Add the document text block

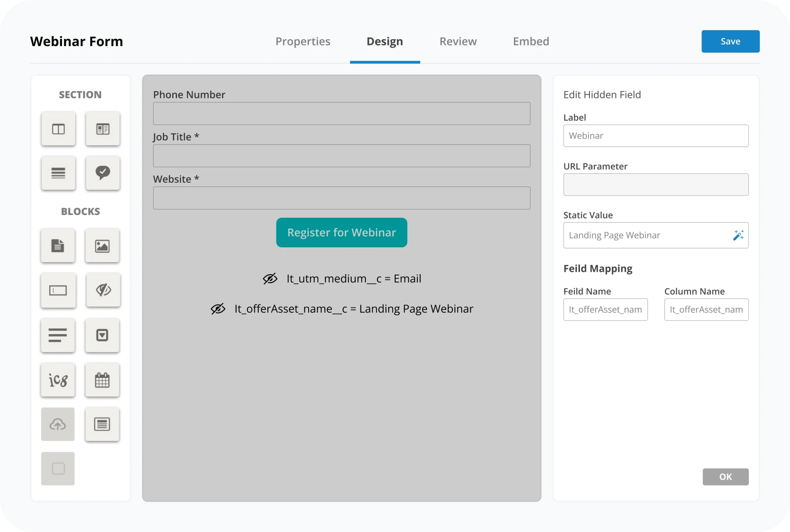[x=58, y=246]
